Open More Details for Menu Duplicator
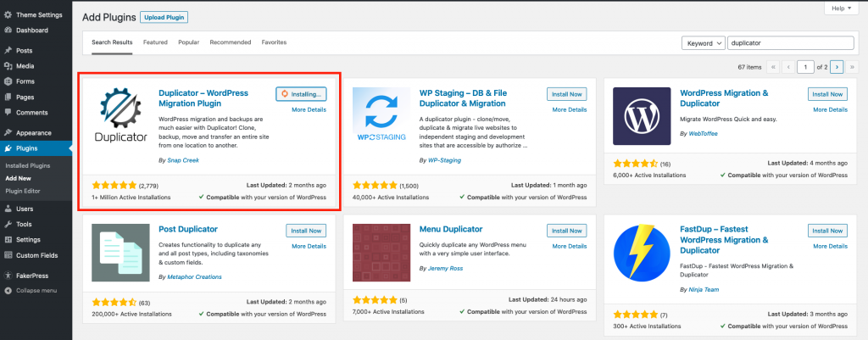This screenshot has width=868, height=340. click(x=570, y=247)
